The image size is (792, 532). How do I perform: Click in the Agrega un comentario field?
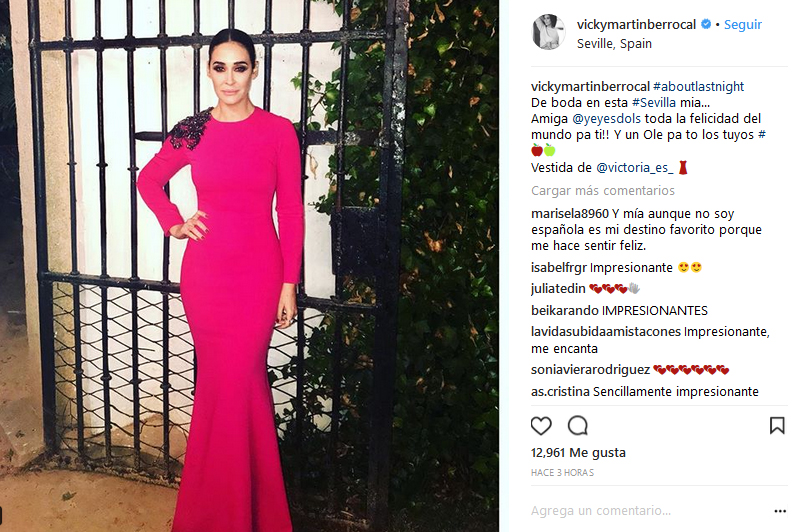click(649, 511)
